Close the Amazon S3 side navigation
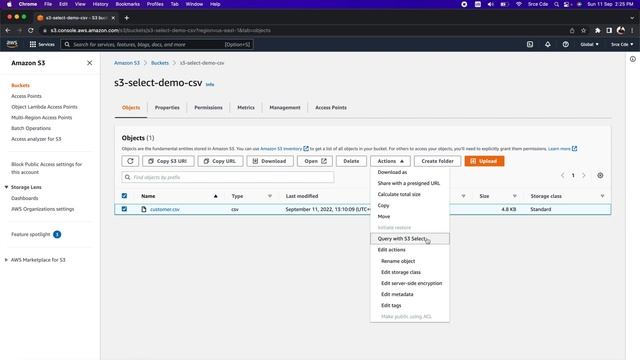Screen dimensions: 640x360 (89, 63)
